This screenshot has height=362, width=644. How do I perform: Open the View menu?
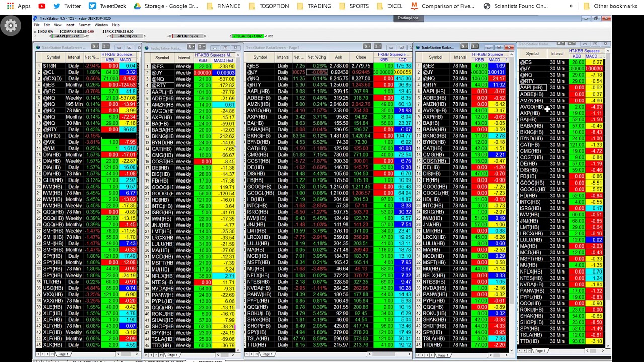tap(58, 25)
